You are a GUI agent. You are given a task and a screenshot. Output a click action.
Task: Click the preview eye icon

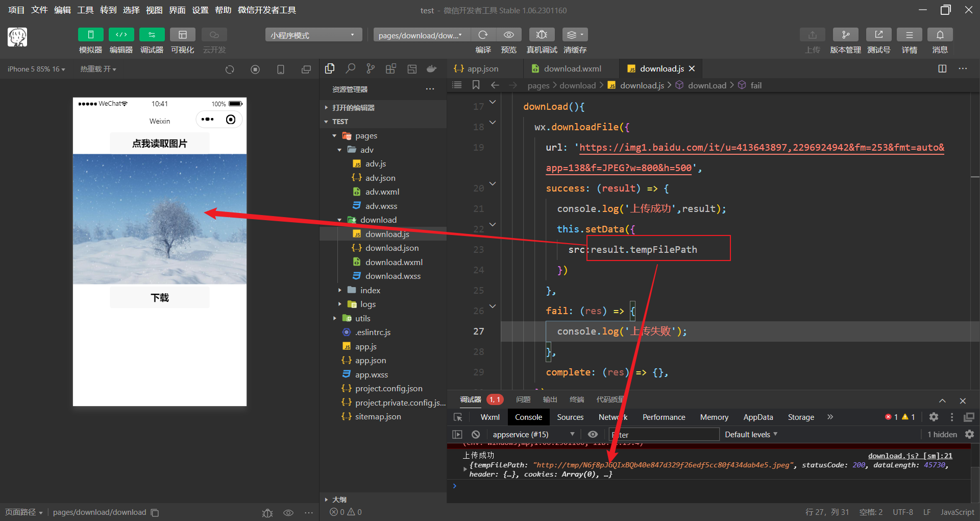click(509, 35)
